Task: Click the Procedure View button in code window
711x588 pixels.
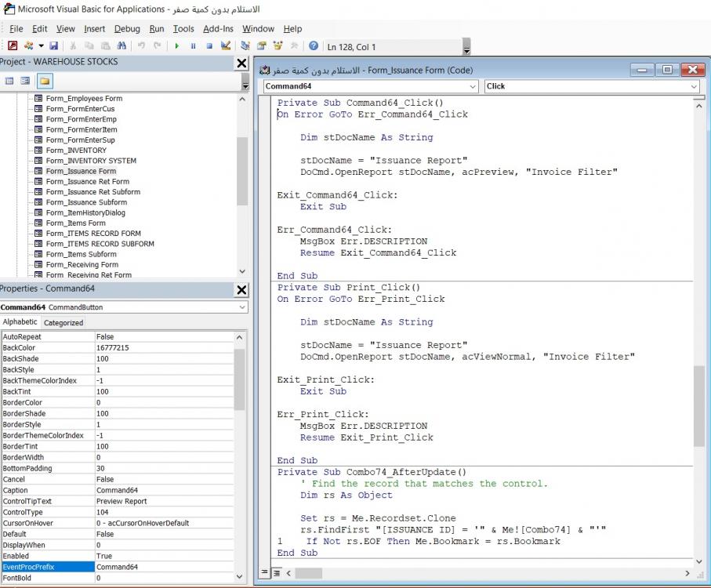Action: pos(264,572)
